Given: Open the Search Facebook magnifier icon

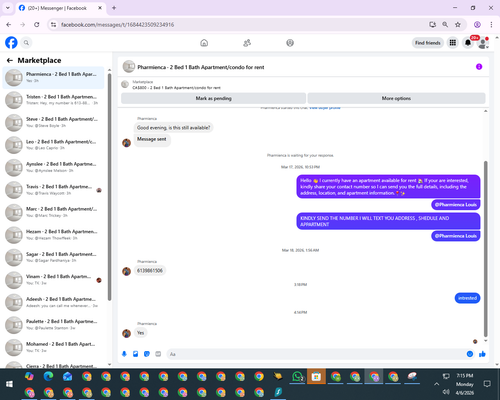Looking at the screenshot, I should [26, 43].
